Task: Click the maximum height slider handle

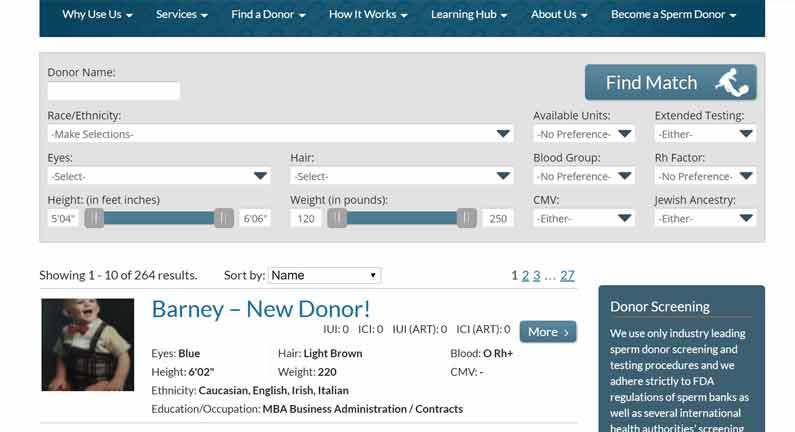Action: [x=224, y=219]
